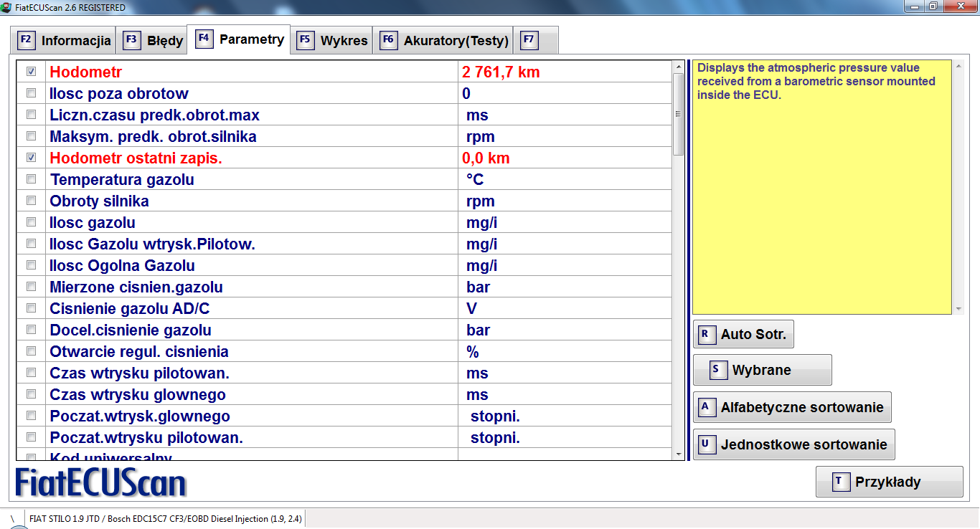Enable Liczn.czasu predk.obrot.max checkbox
The image size is (980, 529).
coord(31,115)
